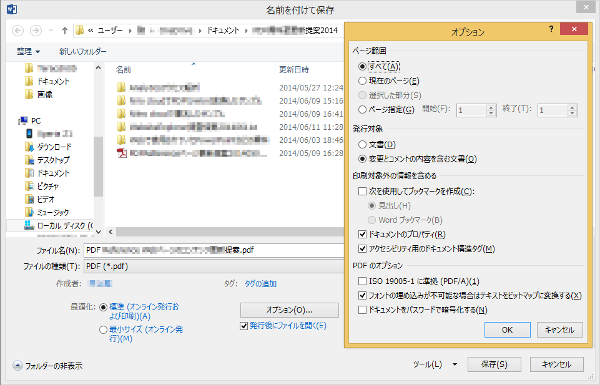
Task: Click 保存(S) button
Action: [494, 364]
